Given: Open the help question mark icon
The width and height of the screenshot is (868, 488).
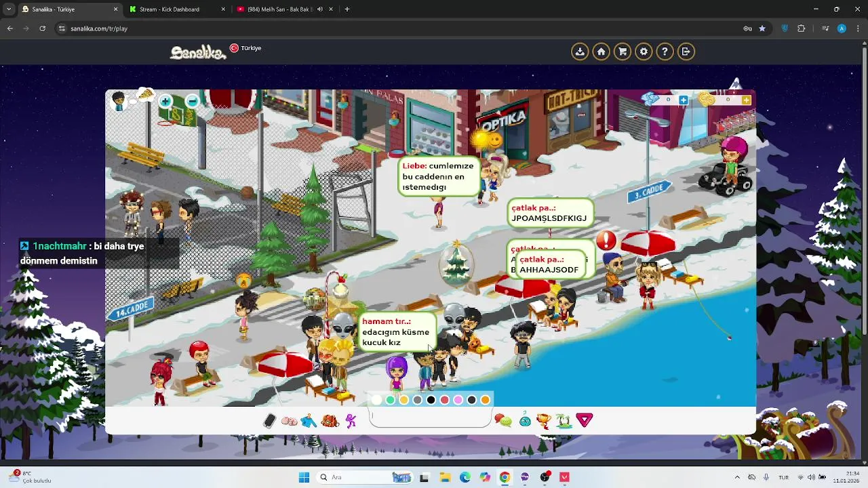Looking at the screenshot, I should coord(665,52).
